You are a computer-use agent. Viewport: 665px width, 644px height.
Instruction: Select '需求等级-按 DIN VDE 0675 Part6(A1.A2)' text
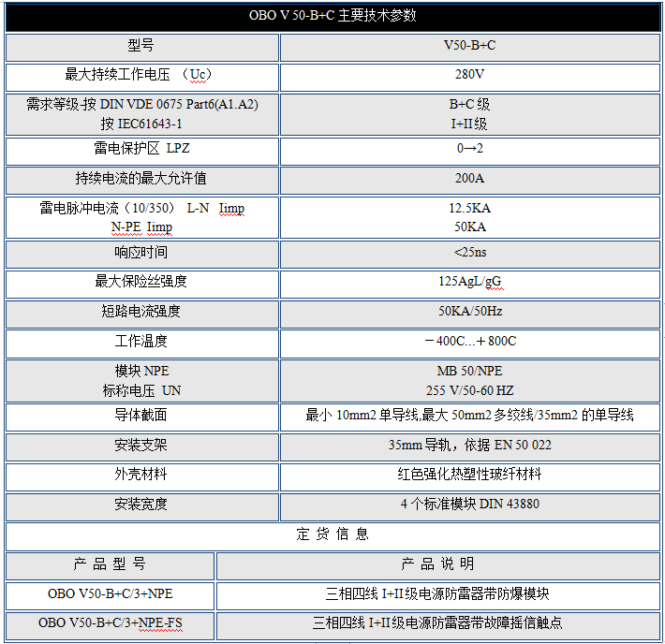142,104
